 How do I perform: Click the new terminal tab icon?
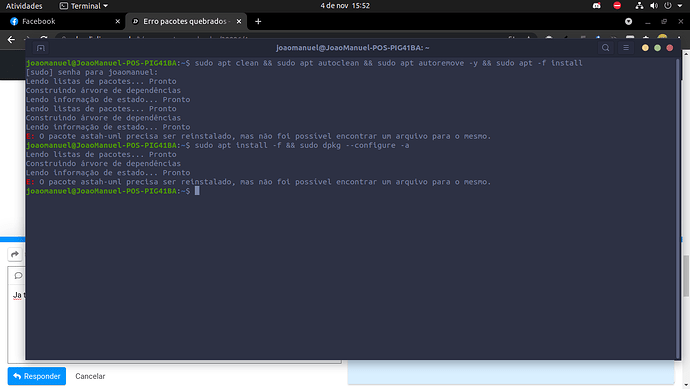click(41, 48)
